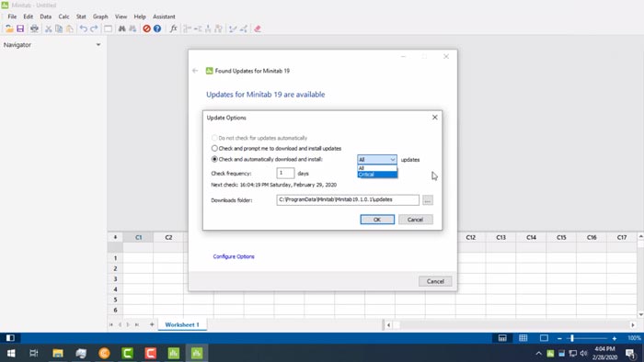
Task: Click the Edit Last Dialog rectangle icon
Action: tap(108, 28)
